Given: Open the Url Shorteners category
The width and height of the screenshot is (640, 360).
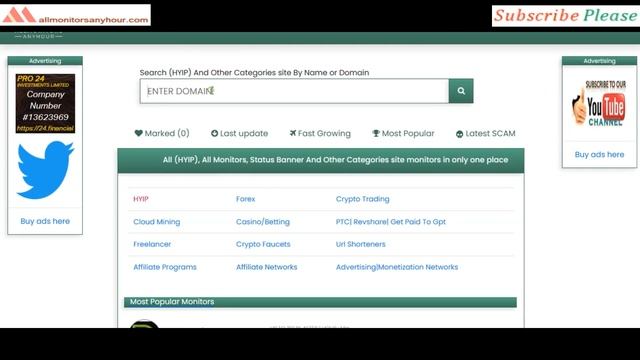Looking at the screenshot, I should click(x=360, y=244).
